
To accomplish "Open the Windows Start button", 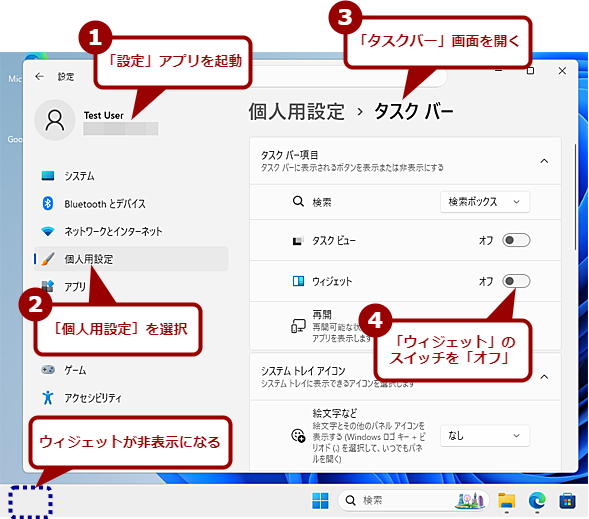I will tap(320, 501).
